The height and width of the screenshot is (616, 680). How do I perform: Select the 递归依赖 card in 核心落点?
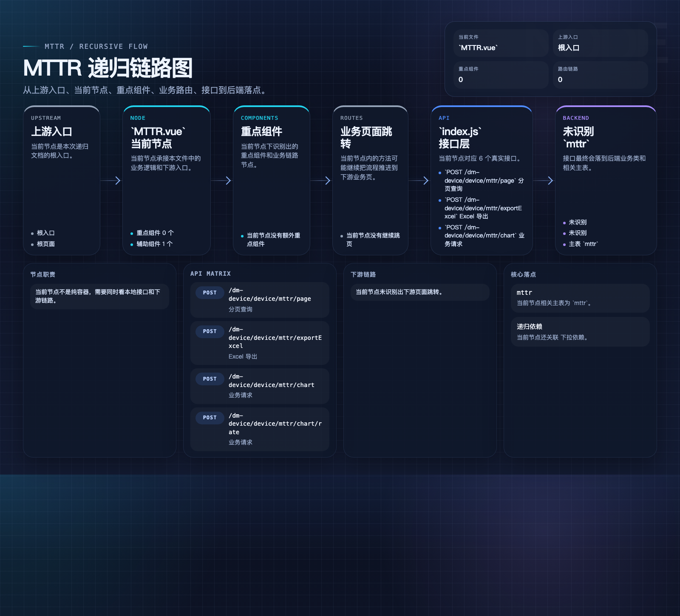(580, 332)
